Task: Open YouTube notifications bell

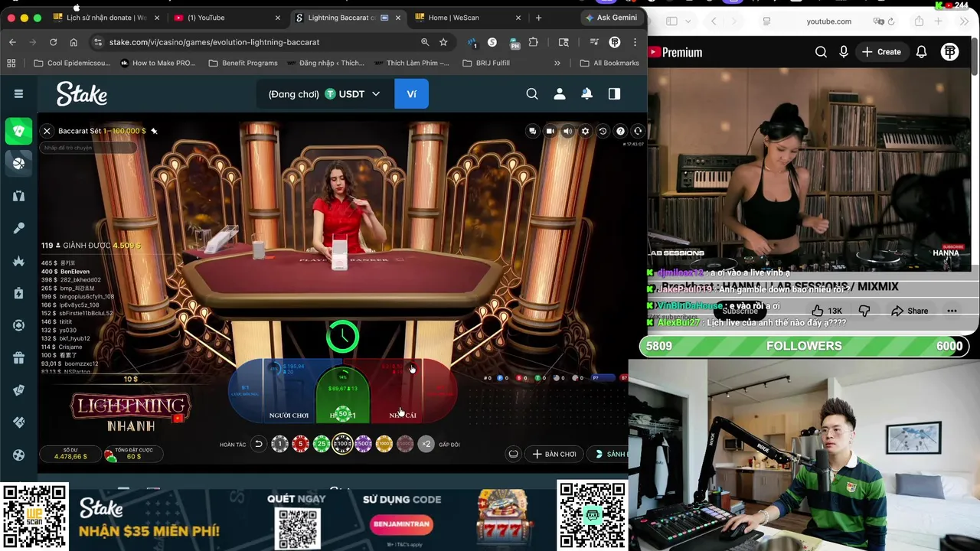Action: pos(922,52)
